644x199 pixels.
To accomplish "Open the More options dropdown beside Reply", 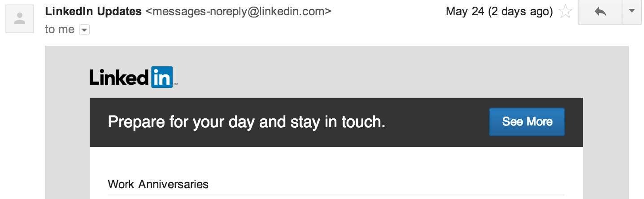I will [x=632, y=12].
